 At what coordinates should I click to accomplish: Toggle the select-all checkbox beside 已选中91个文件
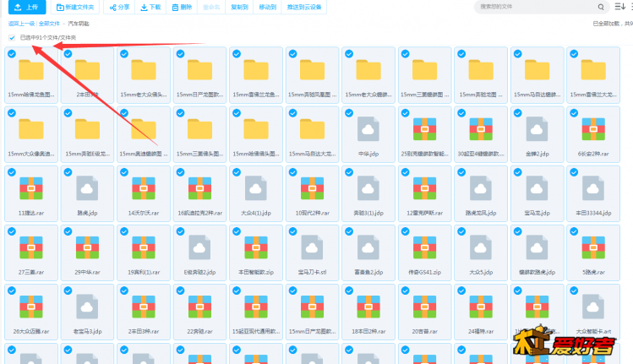pos(12,37)
